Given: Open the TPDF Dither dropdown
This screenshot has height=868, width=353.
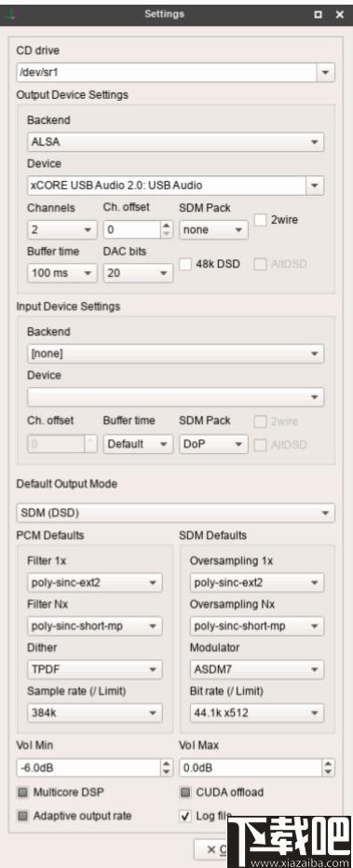Looking at the screenshot, I should coord(95,669).
